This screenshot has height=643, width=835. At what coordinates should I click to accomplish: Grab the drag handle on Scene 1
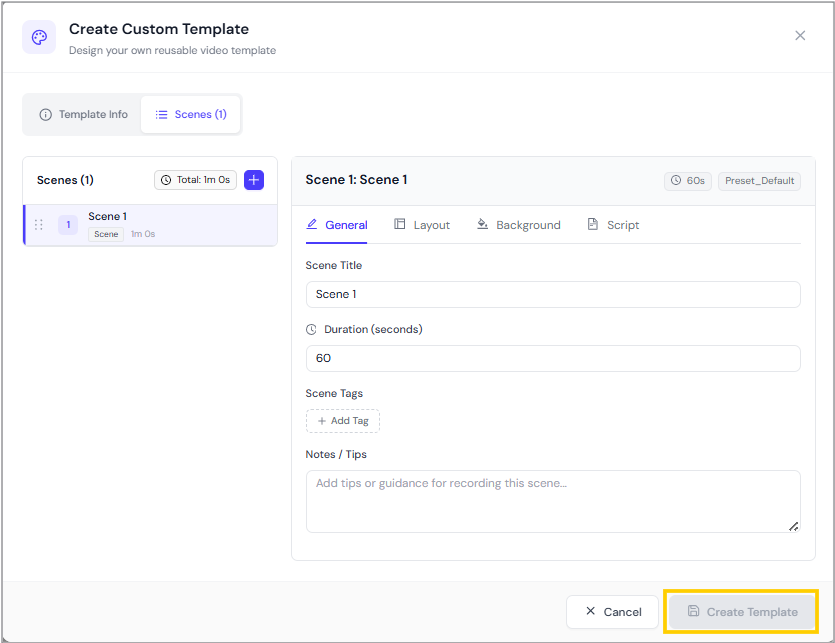39,225
